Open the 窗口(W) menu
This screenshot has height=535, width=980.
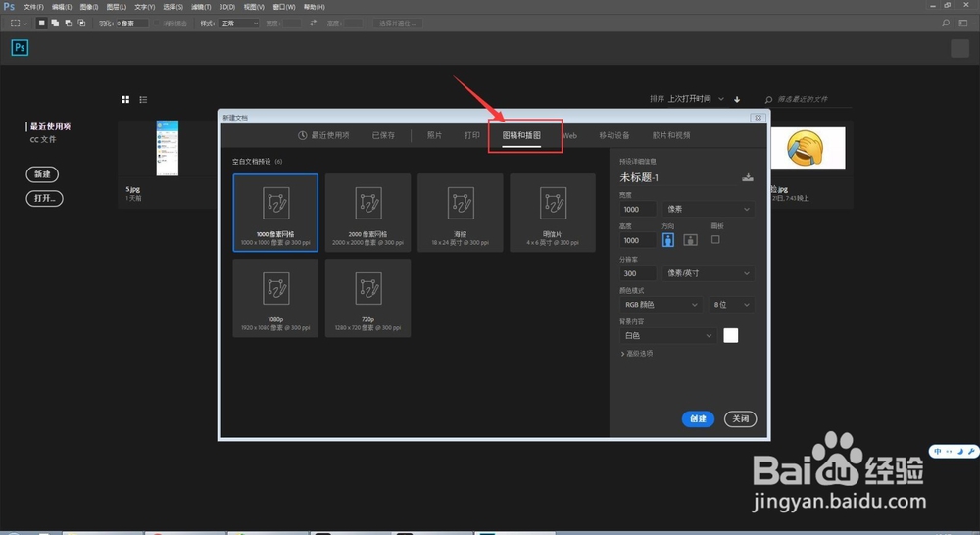[284, 7]
